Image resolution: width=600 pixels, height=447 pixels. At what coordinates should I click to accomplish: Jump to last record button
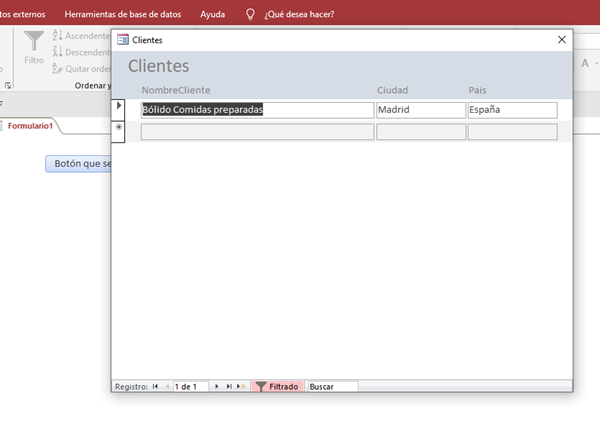click(229, 386)
